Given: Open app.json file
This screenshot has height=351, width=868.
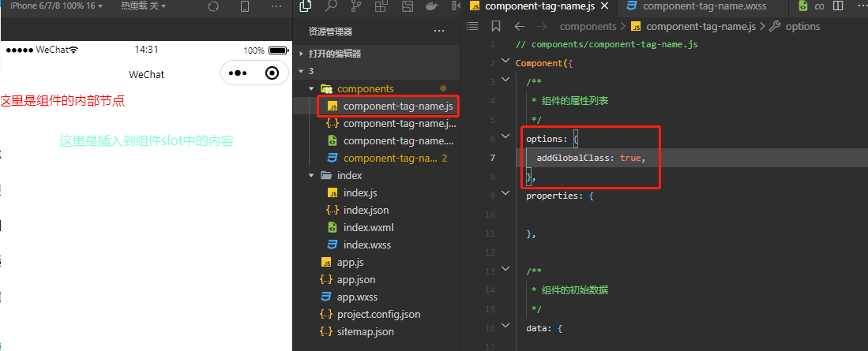Looking at the screenshot, I should pyautogui.click(x=356, y=280).
